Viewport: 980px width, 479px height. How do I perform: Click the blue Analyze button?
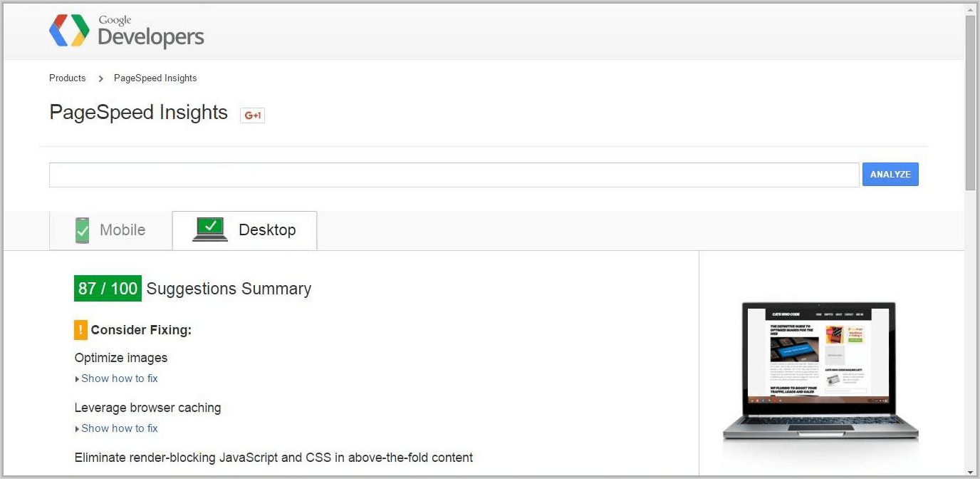click(x=890, y=174)
